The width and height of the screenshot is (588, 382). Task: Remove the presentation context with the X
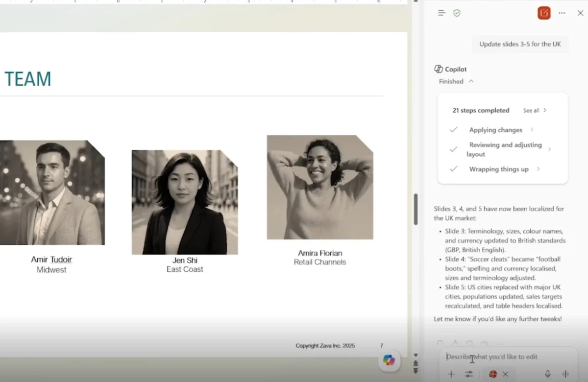pyautogui.click(x=505, y=374)
